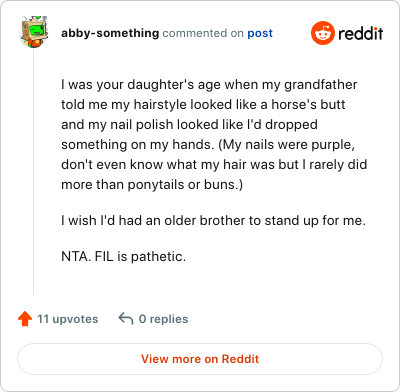
Task: Click the text 'horse's butt' in comment
Action: [308, 104]
